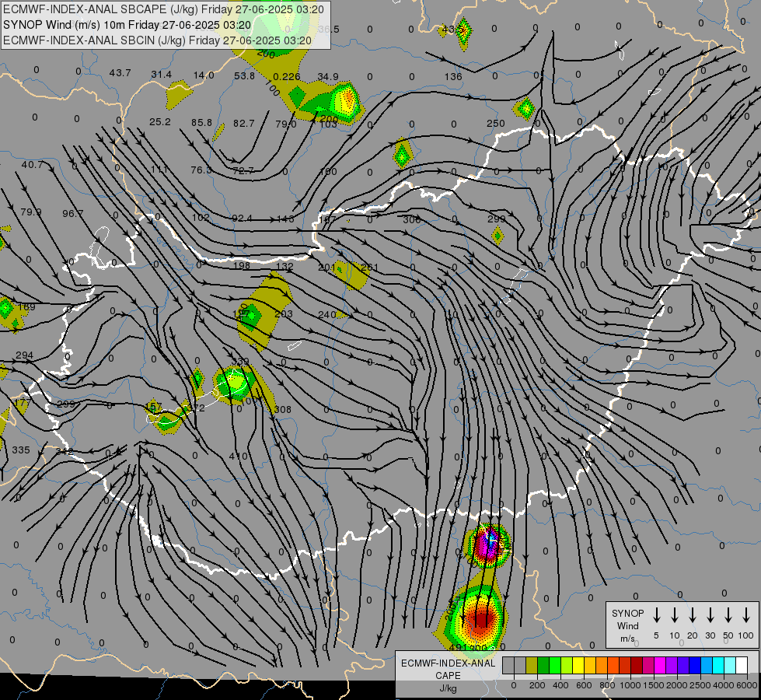Click the 5 m/s wind arrow in the legend
761x700 pixels.
657,614
